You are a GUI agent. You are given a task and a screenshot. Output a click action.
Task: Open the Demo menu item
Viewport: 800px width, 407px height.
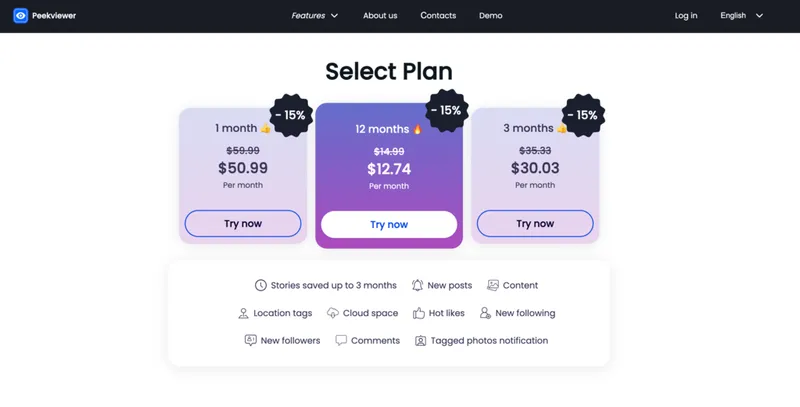(491, 16)
